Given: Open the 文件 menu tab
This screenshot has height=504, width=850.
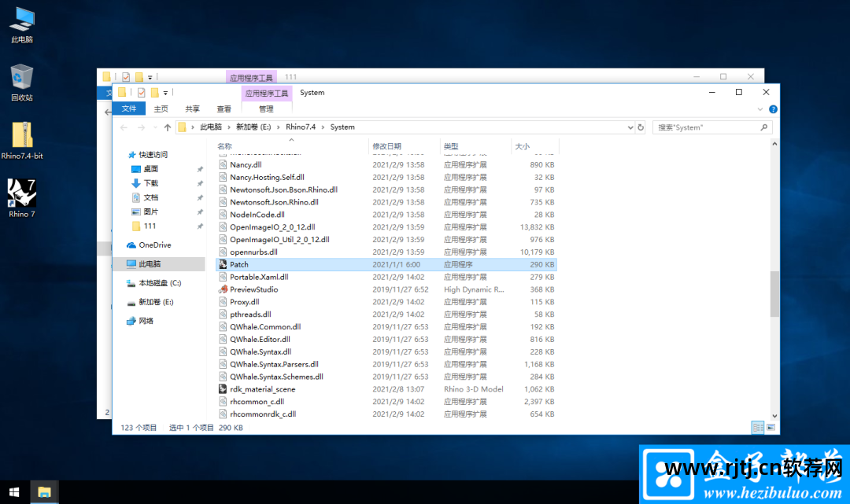Looking at the screenshot, I should coord(129,109).
